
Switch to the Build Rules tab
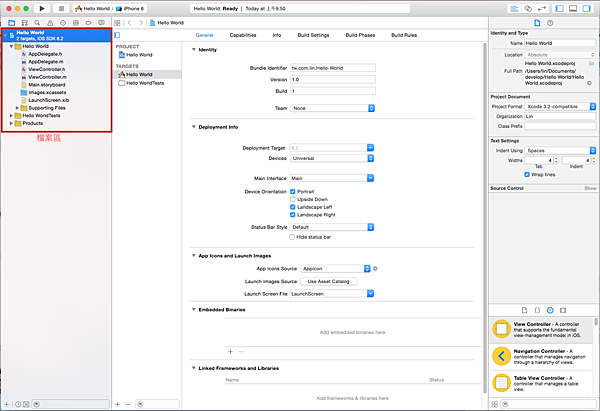[404, 35]
